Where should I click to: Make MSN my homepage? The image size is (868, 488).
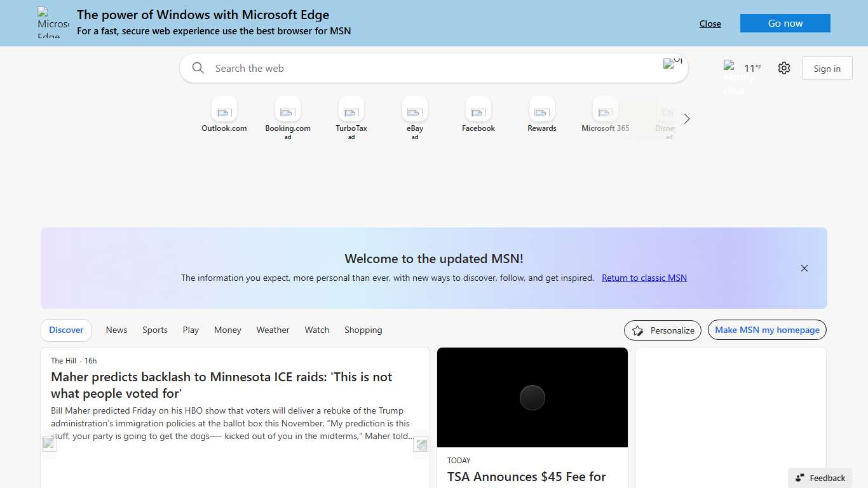tap(766, 330)
